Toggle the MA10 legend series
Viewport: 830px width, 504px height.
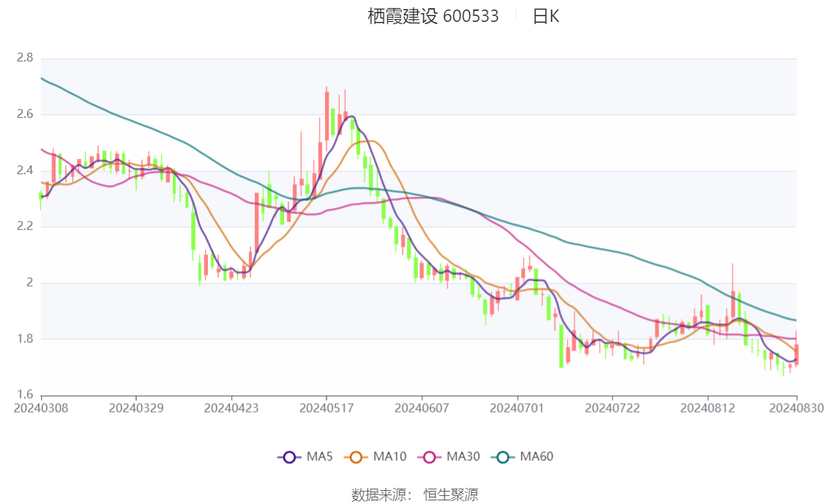(x=375, y=457)
